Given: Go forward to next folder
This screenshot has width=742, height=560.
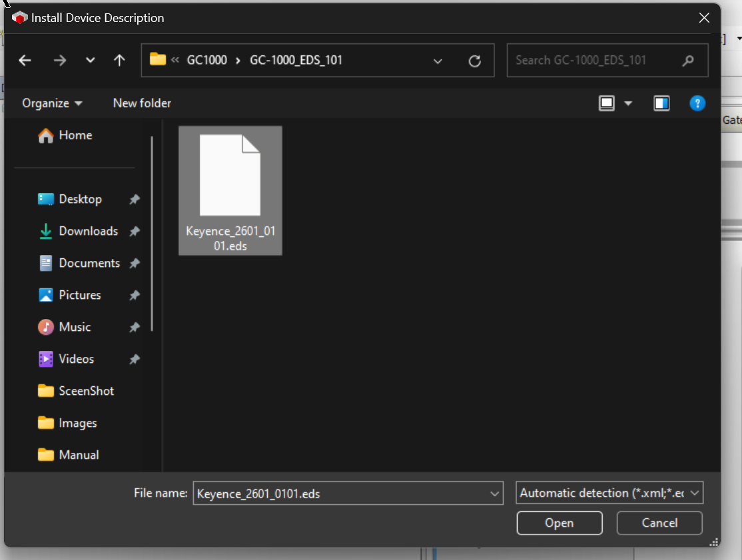Looking at the screenshot, I should [x=60, y=61].
